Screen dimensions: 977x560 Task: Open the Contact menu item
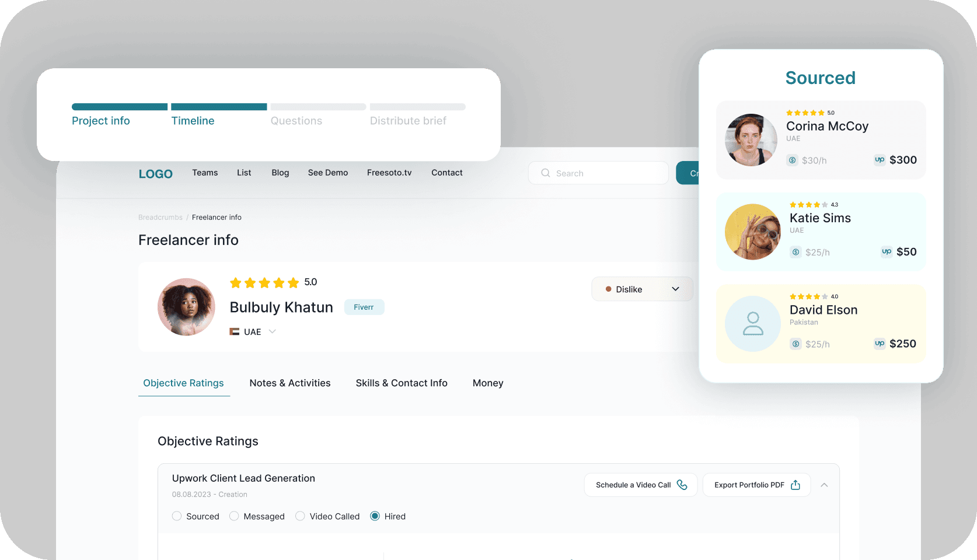(447, 173)
